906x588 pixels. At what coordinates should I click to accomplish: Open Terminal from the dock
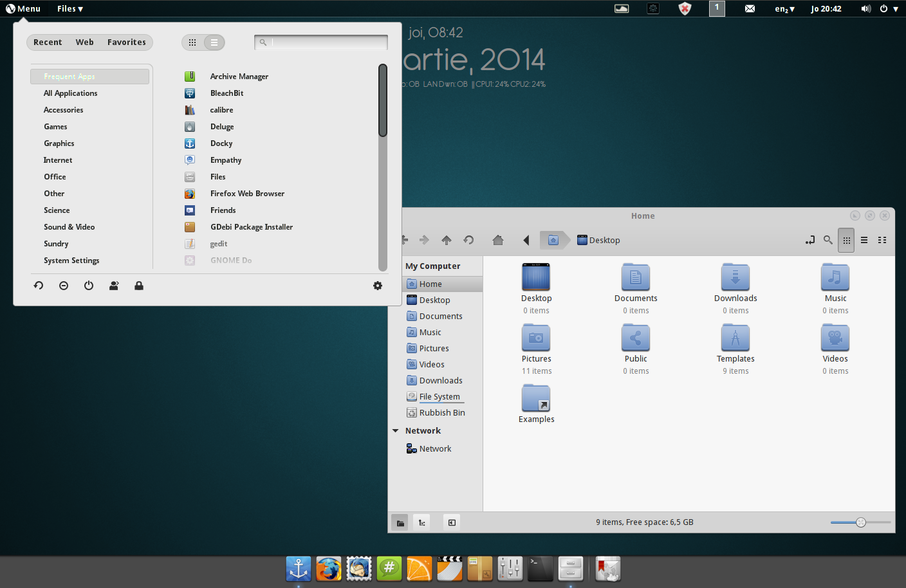[540, 569]
